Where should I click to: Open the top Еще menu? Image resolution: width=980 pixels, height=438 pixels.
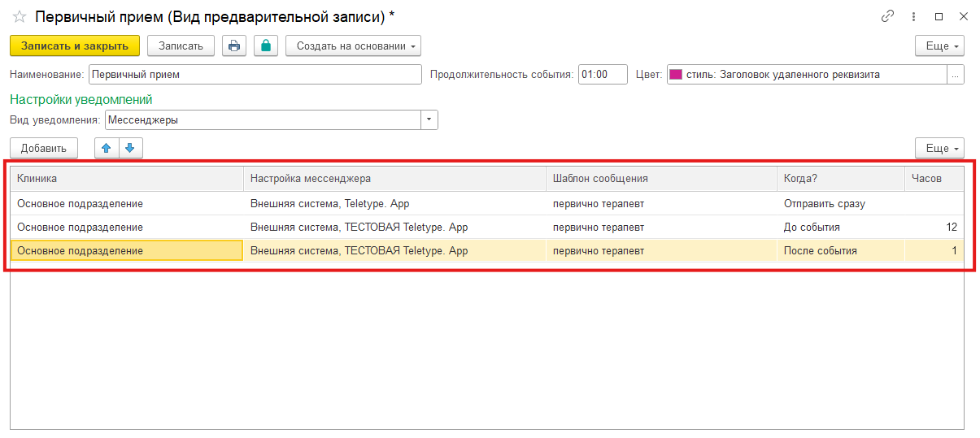pyautogui.click(x=939, y=46)
